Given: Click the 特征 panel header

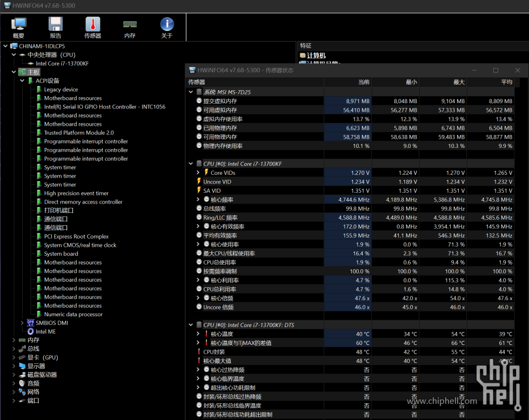Looking at the screenshot, I should (x=413, y=46).
